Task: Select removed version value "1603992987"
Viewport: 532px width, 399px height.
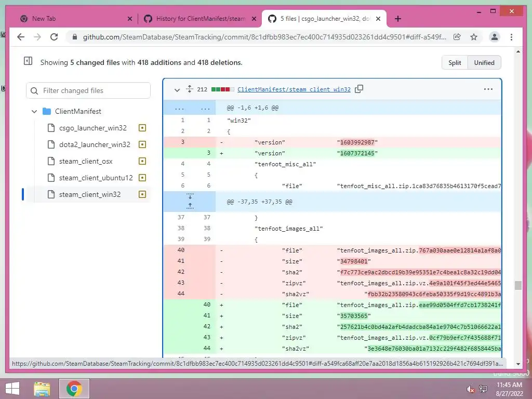Action: (357, 142)
